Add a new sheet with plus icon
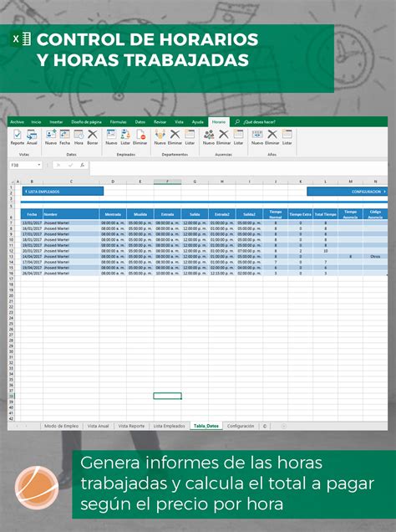Viewport: 396px width, 532px height. pyautogui.click(x=284, y=426)
